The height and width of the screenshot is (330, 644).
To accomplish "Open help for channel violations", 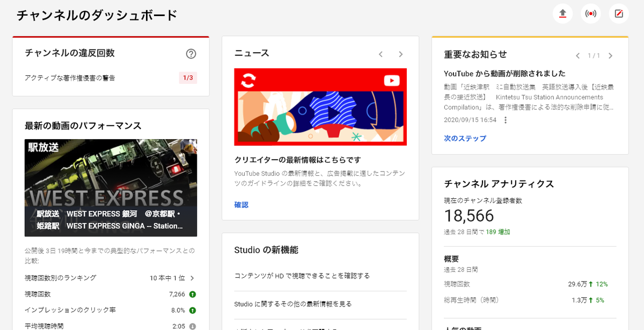I will [x=191, y=53].
